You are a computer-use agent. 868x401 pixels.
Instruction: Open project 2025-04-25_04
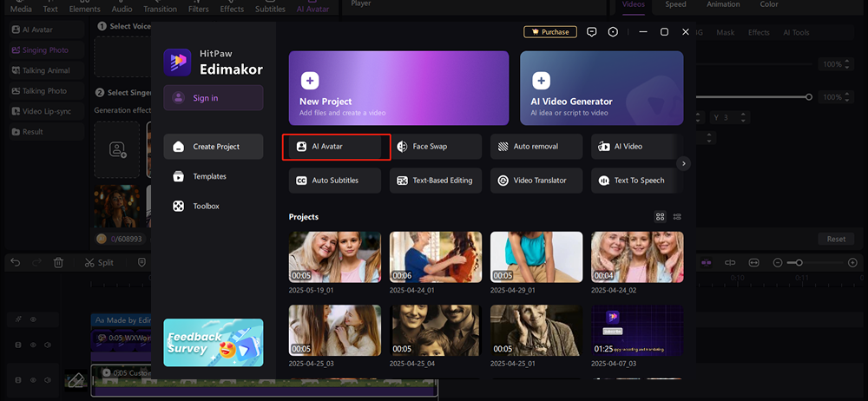click(436, 331)
